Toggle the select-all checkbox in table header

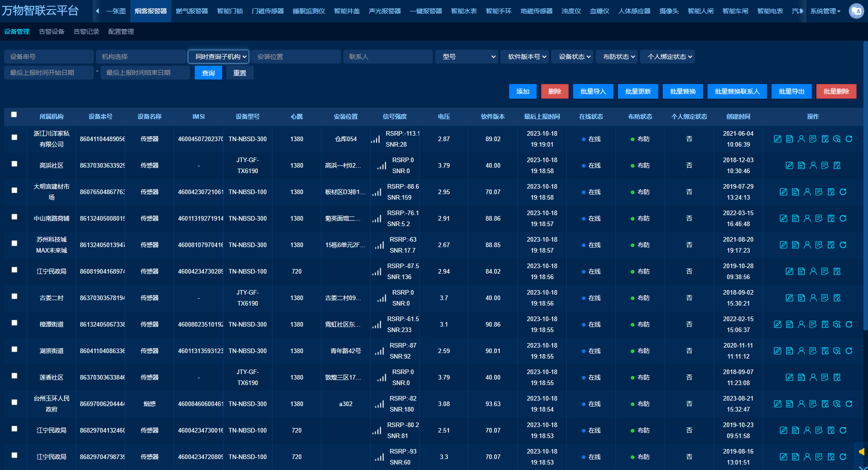pyautogui.click(x=14, y=115)
